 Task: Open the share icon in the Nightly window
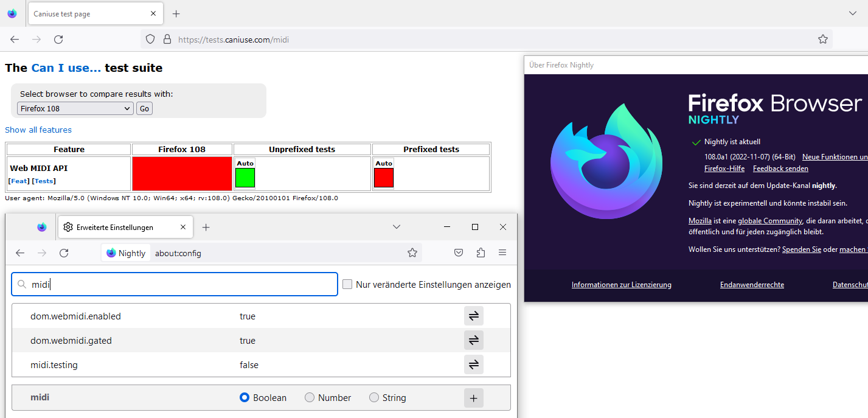tap(480, 252)
